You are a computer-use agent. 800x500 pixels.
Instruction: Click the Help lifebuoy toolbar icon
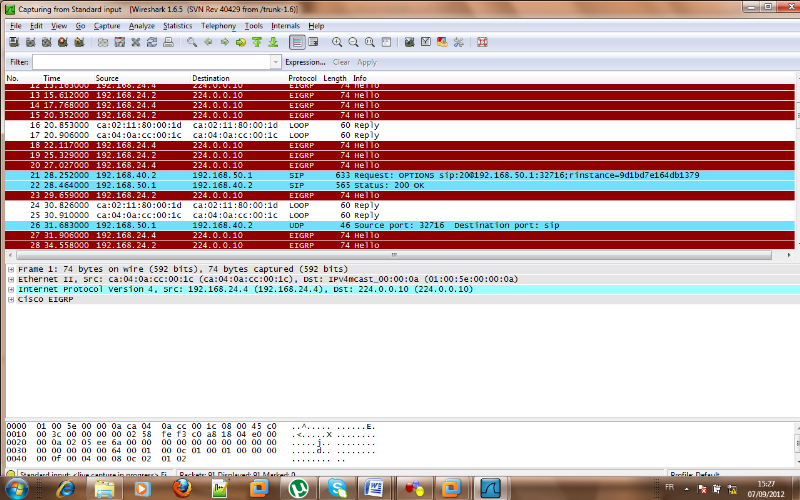(482, 43)
